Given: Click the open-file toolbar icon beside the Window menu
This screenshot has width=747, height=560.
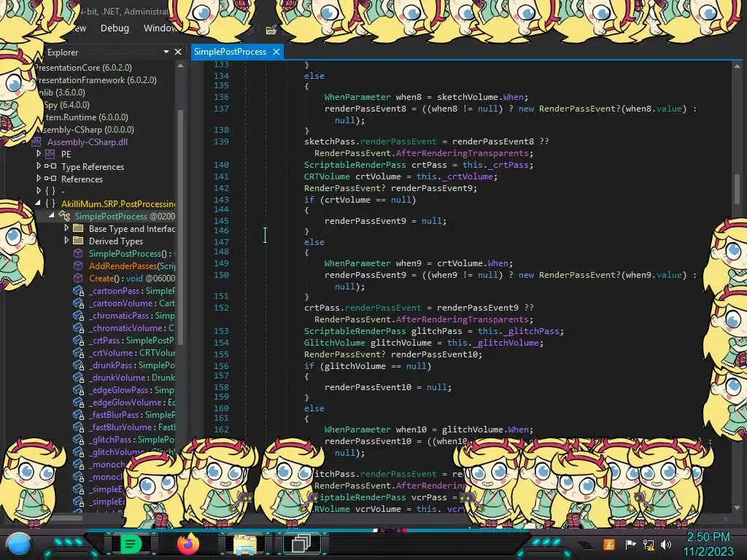Looking at the screenshot, I should pyautogui.click(x=271, y=30).
